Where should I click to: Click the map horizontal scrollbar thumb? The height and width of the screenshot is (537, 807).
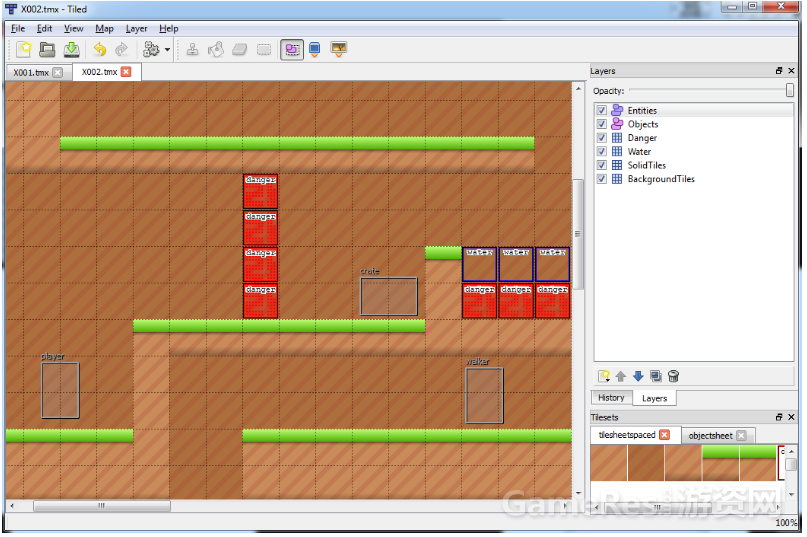pos(102,506)
